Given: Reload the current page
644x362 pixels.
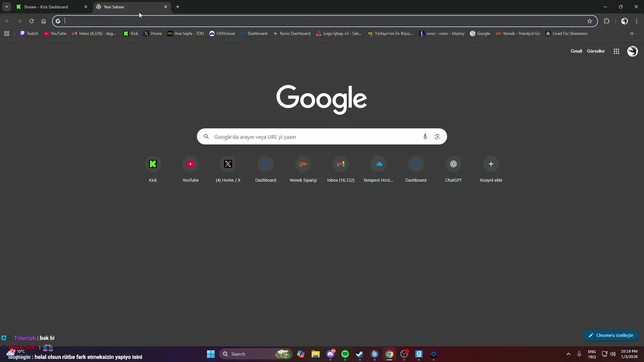Looking at the screenshot, I should pyautogui.click(x=31, y=21).
